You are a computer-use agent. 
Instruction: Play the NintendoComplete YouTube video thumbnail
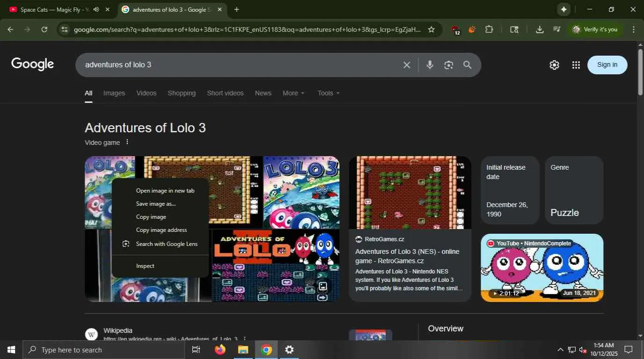coord(542,268)
